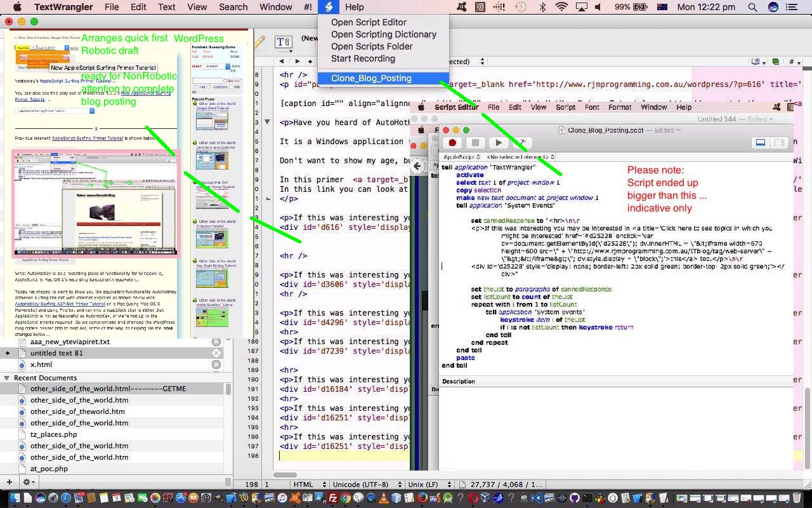Select Clone_Blog_Posting from the scripts menu
812x508 pixels.
click(x=371, y=78)
